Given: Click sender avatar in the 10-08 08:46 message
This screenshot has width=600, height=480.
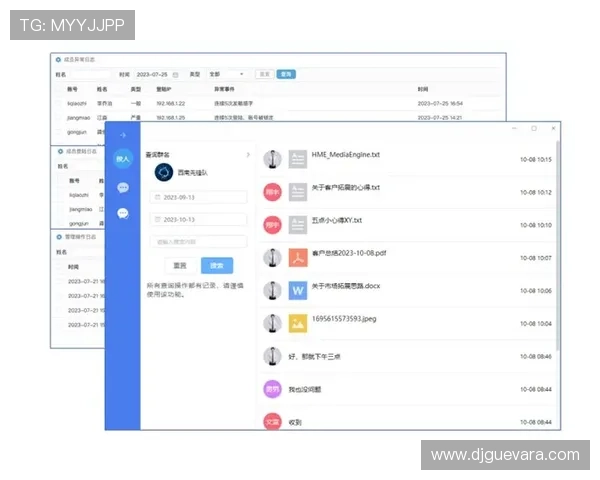Looking at the screenshot, I should (x=272, y=356).
